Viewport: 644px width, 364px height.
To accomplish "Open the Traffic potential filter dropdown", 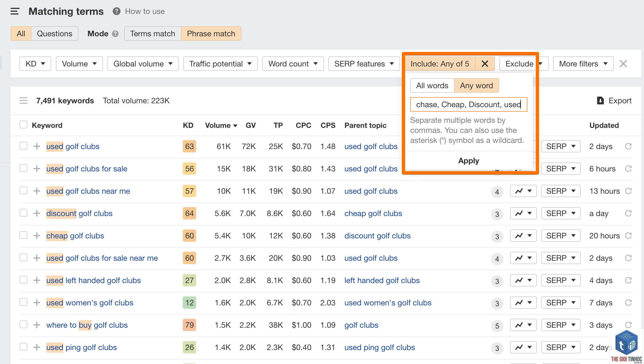I will coord(220,64).
